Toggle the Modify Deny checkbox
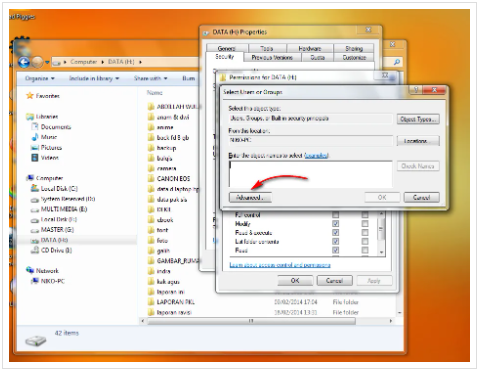 point(365,223)
